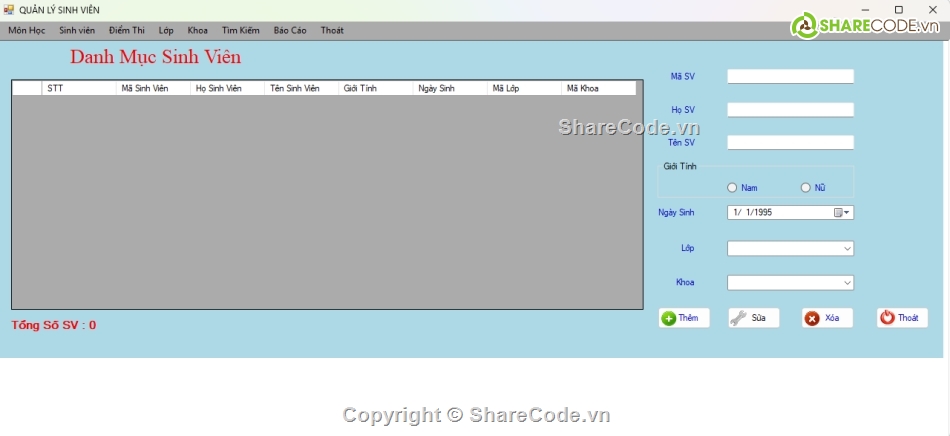Click the red X Xóa icon

pyautogui.click(x=812, y=318)
